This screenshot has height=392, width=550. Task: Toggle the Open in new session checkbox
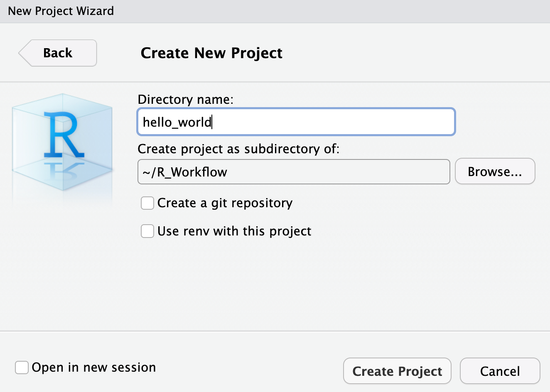click(22, 367)
